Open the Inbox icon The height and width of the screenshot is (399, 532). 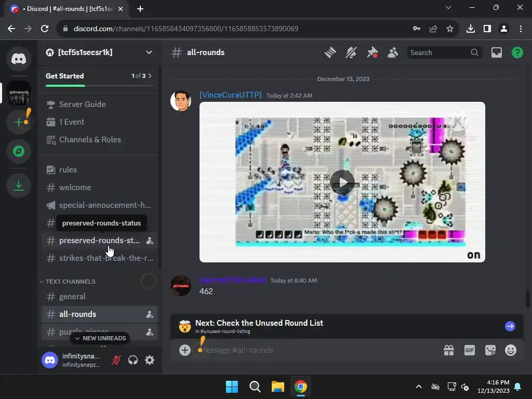point(496,52)
